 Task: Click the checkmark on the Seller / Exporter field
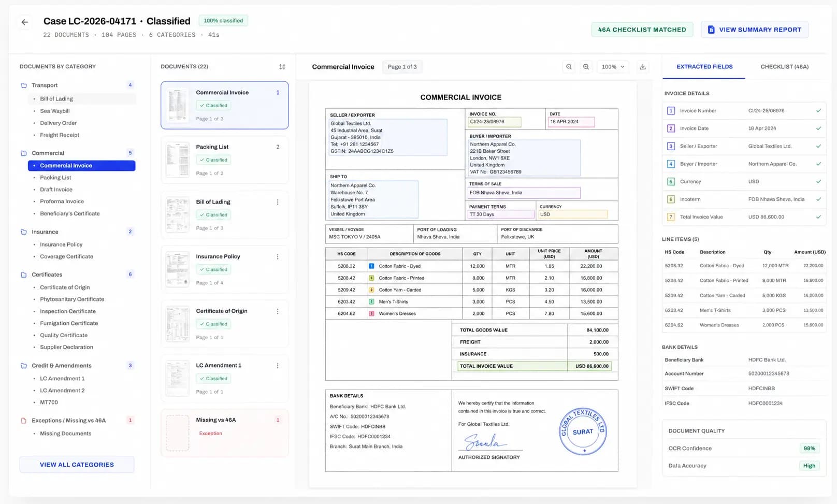point(818,146)
